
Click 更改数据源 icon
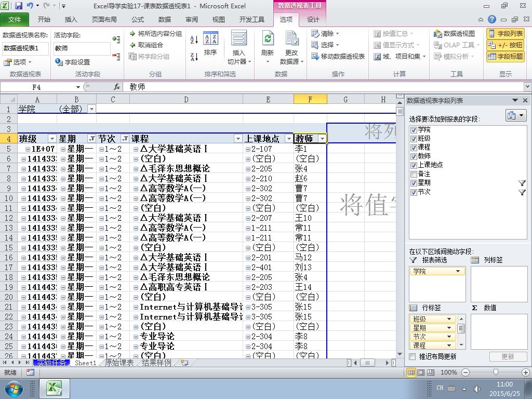(291, 47)
